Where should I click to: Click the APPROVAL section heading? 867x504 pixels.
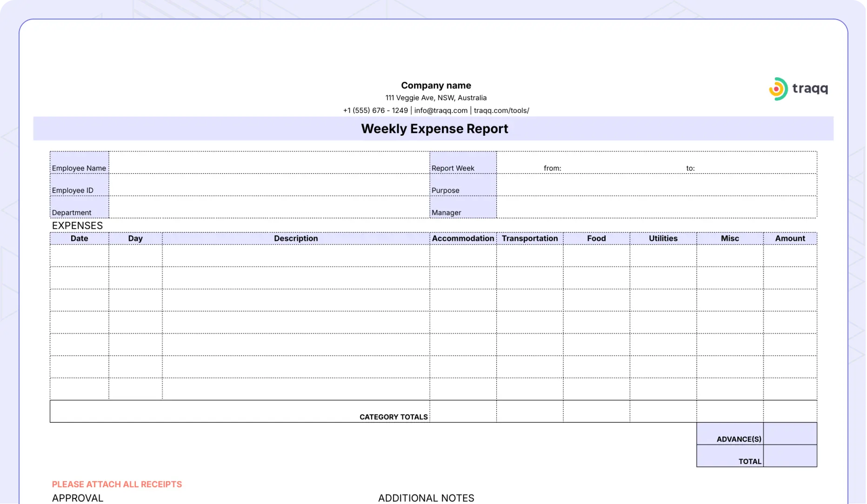[78, 498]
